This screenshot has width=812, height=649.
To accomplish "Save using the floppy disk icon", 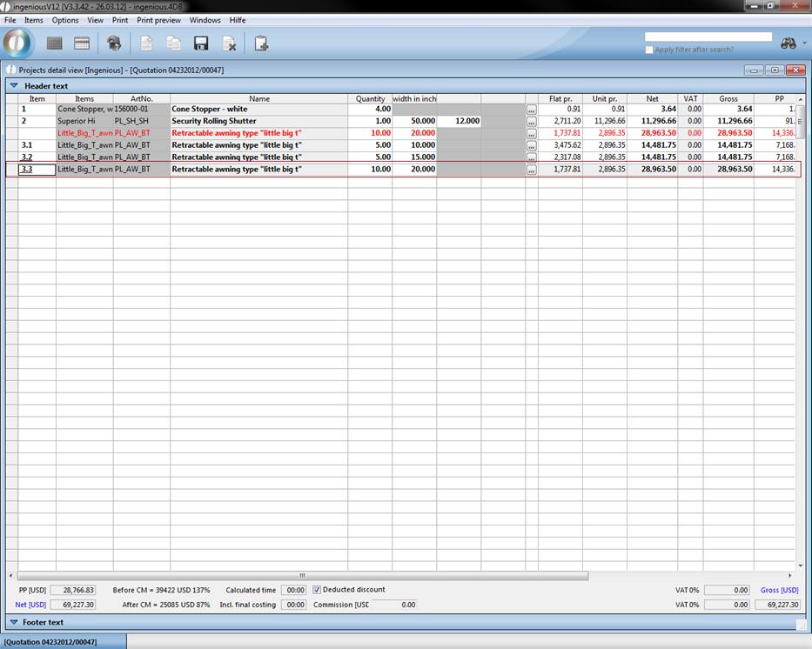I will coord(201,43).
